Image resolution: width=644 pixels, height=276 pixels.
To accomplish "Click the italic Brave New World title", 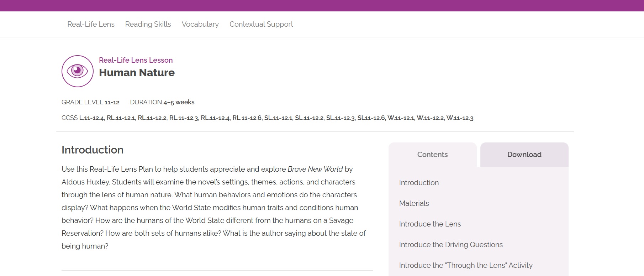I will click(315, 169).
